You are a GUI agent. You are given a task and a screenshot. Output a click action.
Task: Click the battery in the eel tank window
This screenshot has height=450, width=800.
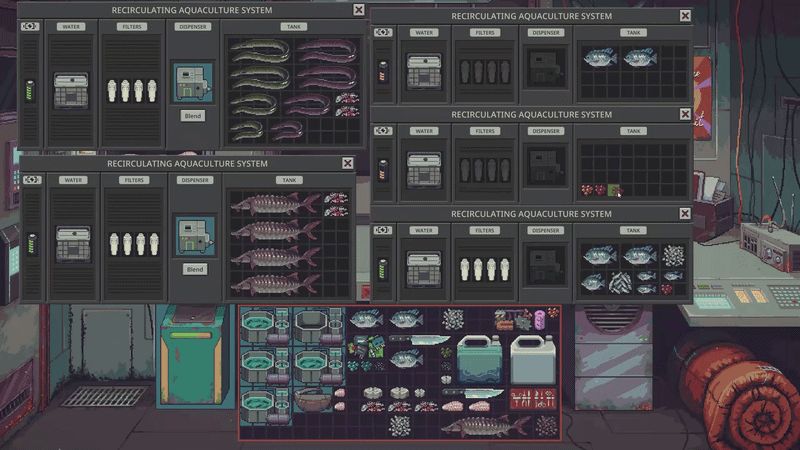click(30, 91)
